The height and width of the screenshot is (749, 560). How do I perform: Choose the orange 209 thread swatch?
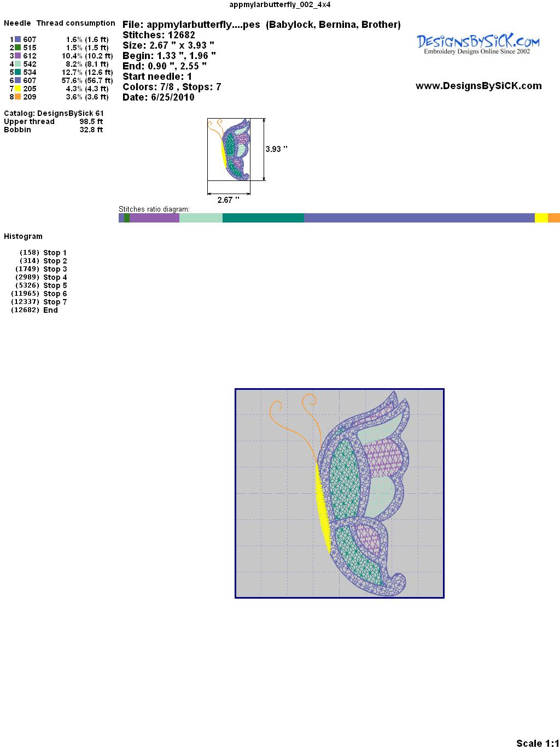[18, 97]
